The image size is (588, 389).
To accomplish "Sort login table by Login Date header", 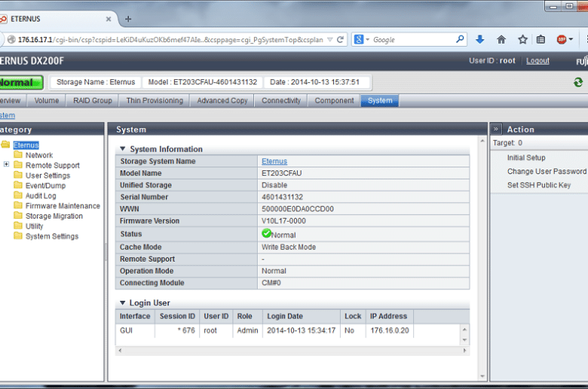I will point(302,316).
